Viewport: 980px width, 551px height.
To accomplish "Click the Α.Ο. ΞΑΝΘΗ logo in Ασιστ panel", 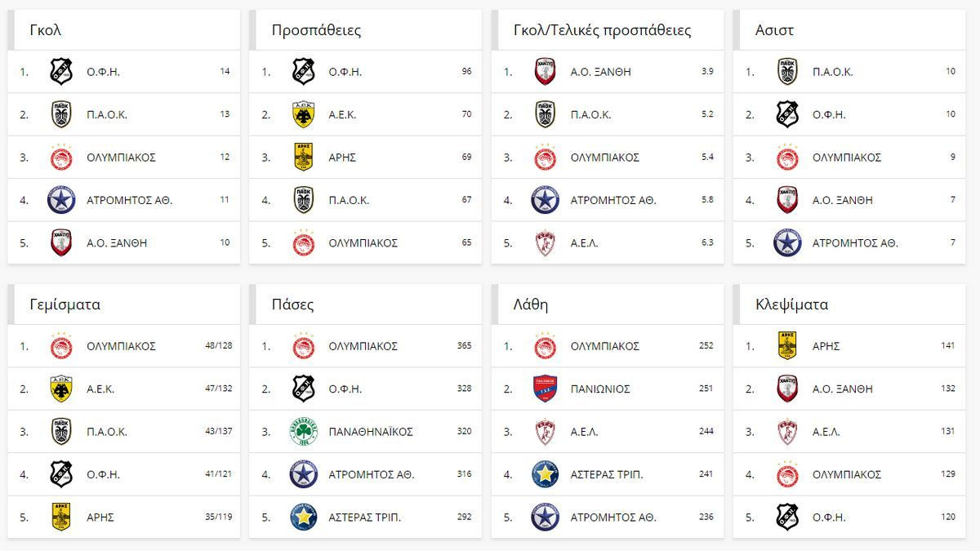I will (787, 200).
